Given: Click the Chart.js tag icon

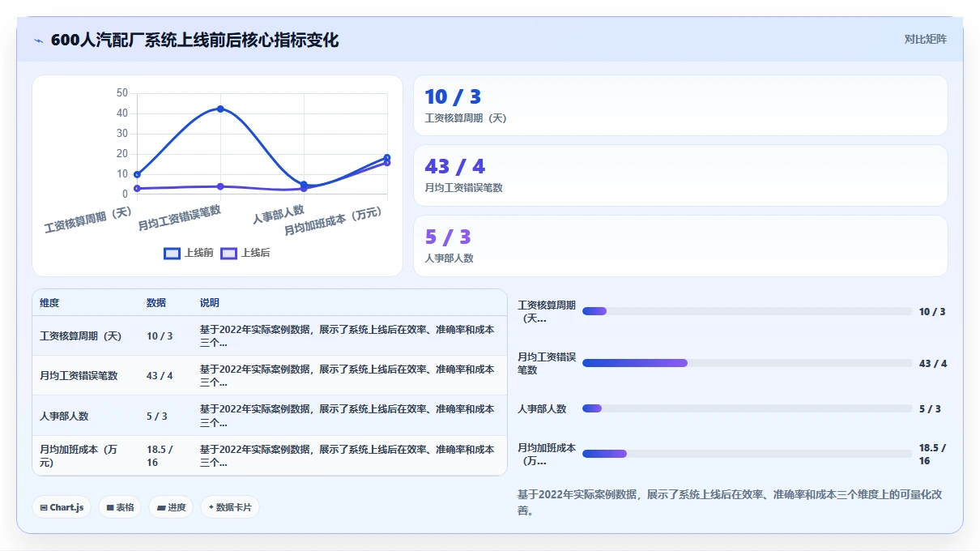Looking at the screenshot, I should pyautogui.click(x=44, y=508).
